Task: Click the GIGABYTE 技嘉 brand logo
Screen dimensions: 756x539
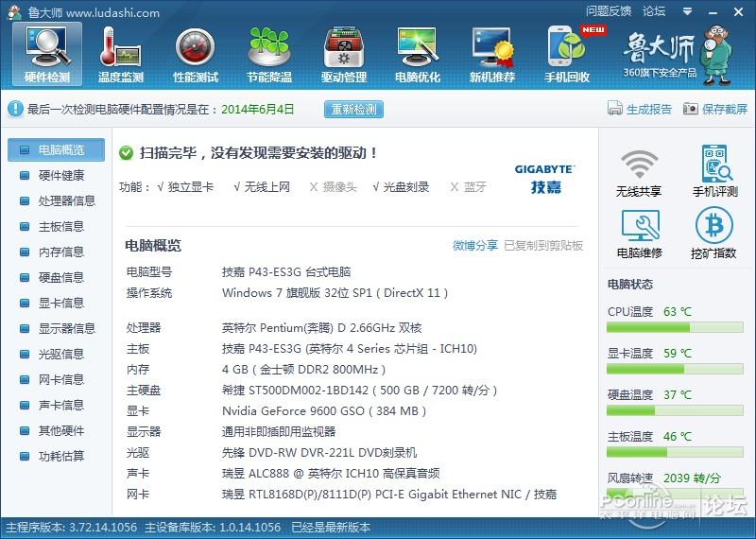Action: pyautogui.click(x=545, y=179)
